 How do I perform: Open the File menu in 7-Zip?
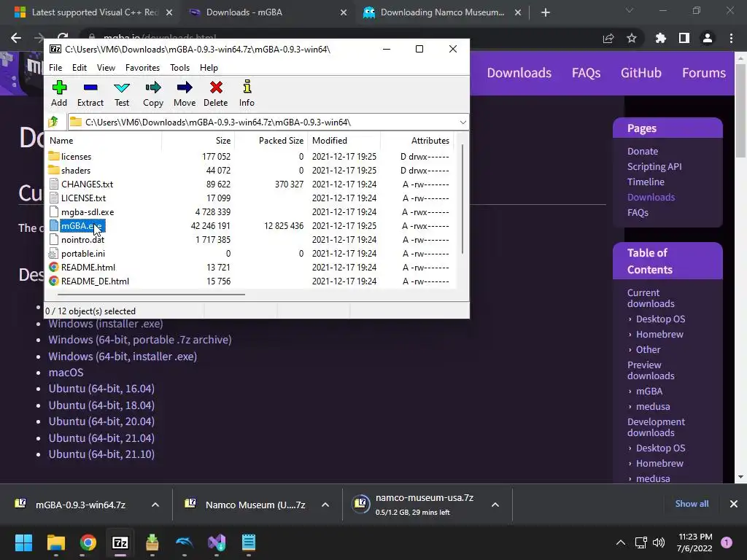(55, 68)
